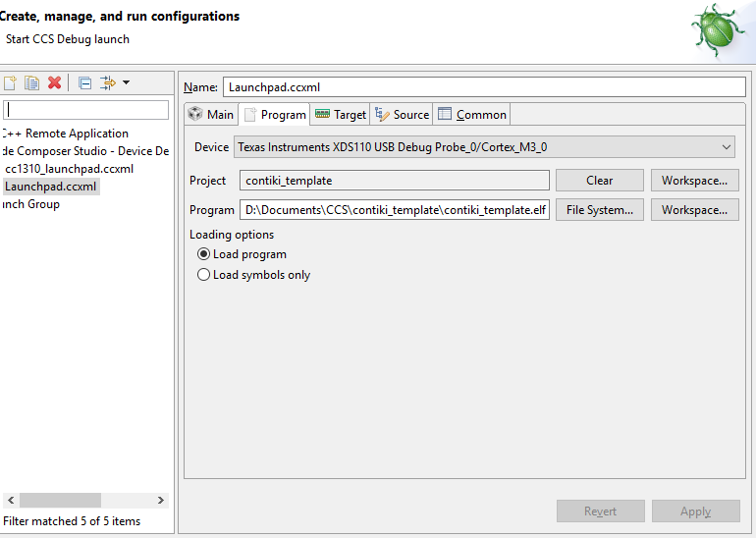Click the Revert button

[600, 511]
